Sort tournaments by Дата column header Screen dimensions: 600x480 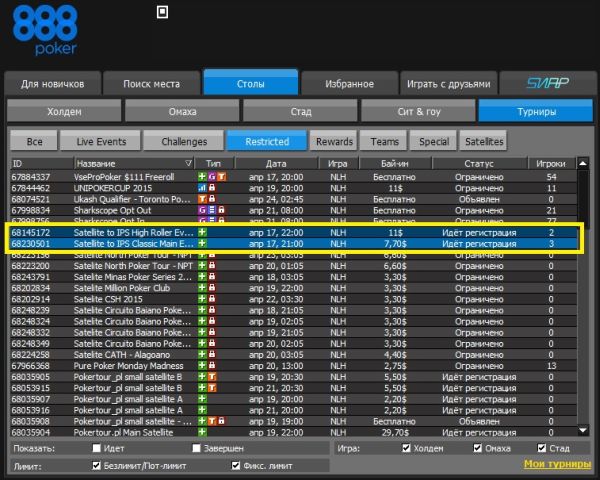(276, 163)
